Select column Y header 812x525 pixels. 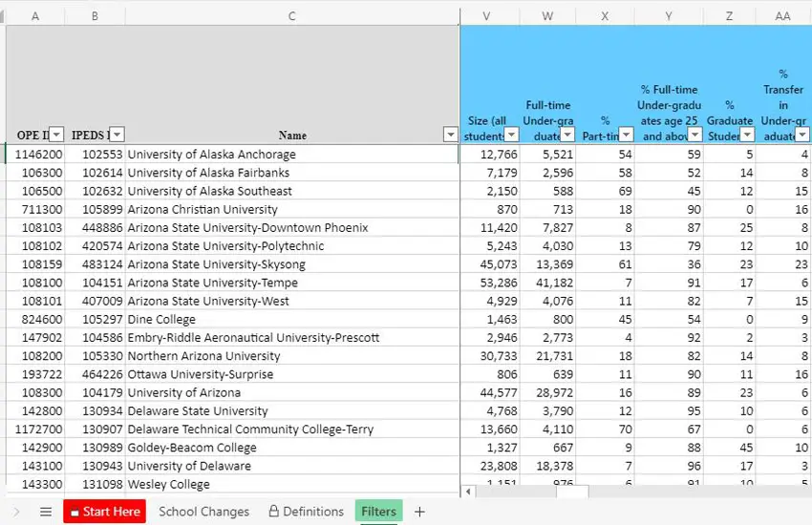pyautogui.click(x=669, y=16)
